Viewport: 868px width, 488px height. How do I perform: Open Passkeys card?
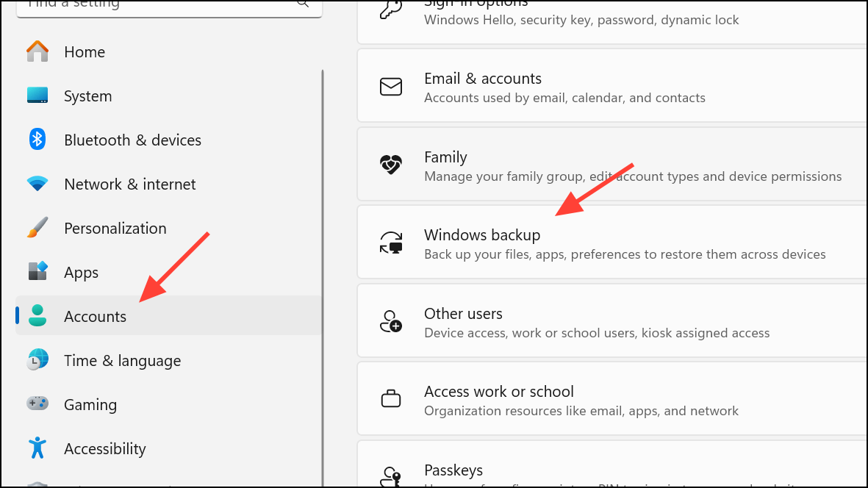pyautogui.click(x=612, y=464)
